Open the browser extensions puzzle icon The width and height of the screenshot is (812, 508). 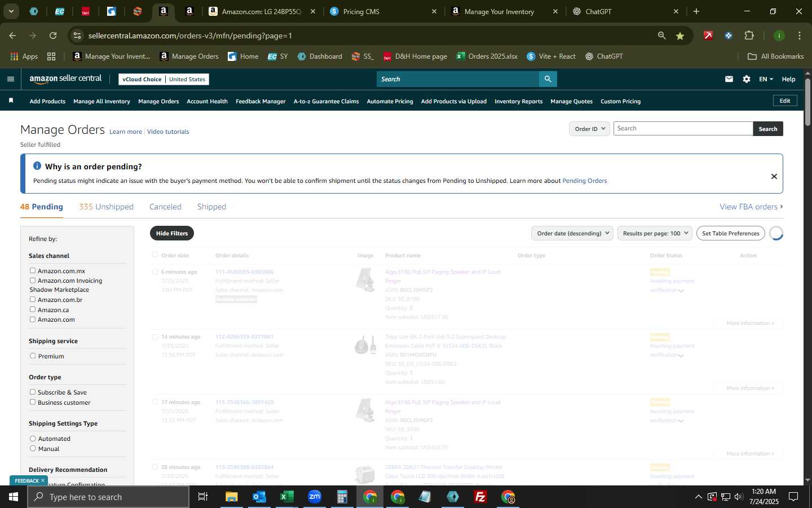point(749,36)
